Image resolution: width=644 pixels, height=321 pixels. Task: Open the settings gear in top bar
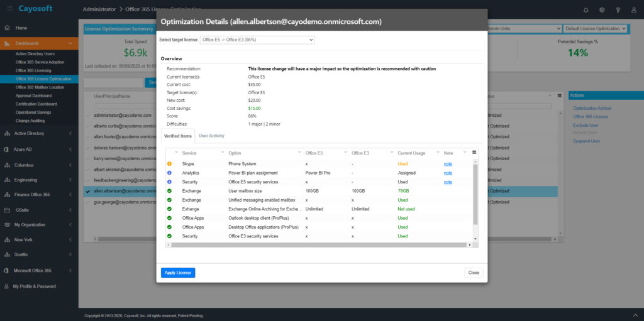602,10
